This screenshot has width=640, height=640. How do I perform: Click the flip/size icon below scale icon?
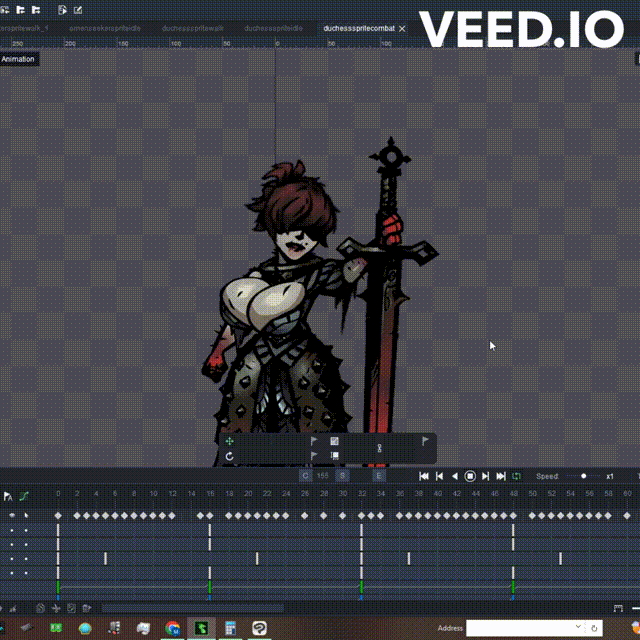tap(334, 456)
